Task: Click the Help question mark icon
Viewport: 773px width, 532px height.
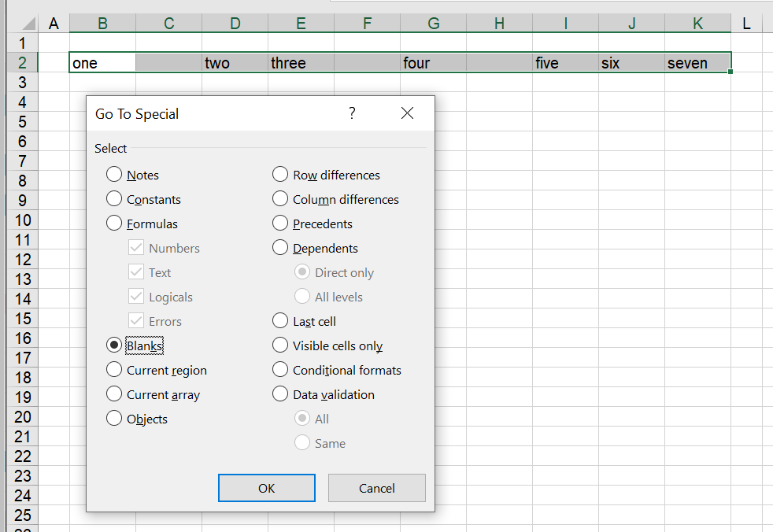Action: click(x=352, y=113)
